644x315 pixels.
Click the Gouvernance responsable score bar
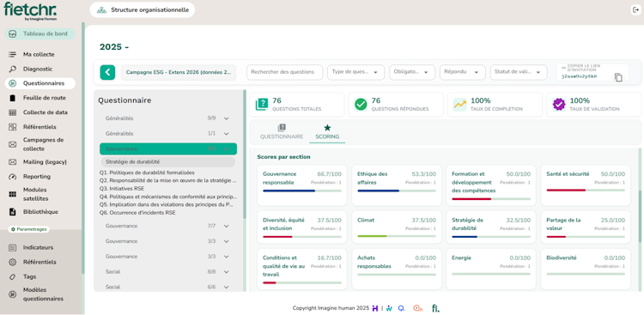(302, 191)
